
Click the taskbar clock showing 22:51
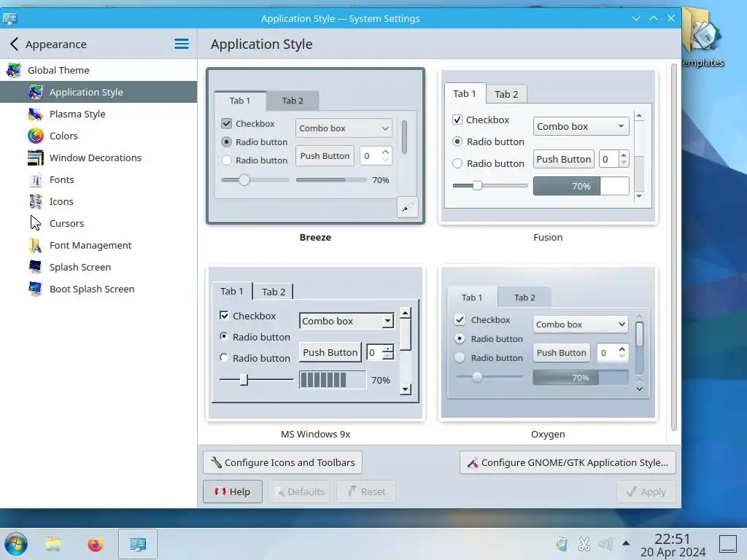pyautogui.click(x=672, y=545)
